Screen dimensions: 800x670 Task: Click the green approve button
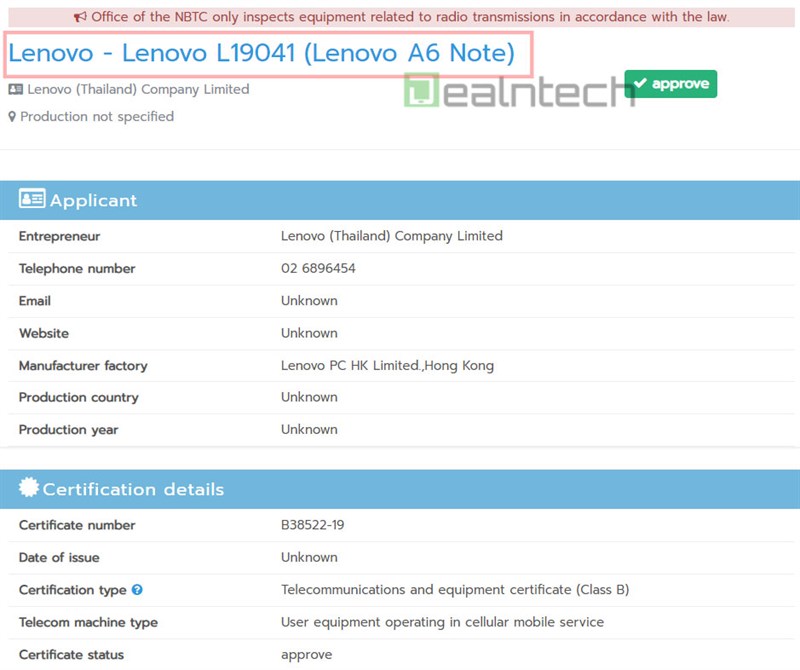tap(670, 84)
